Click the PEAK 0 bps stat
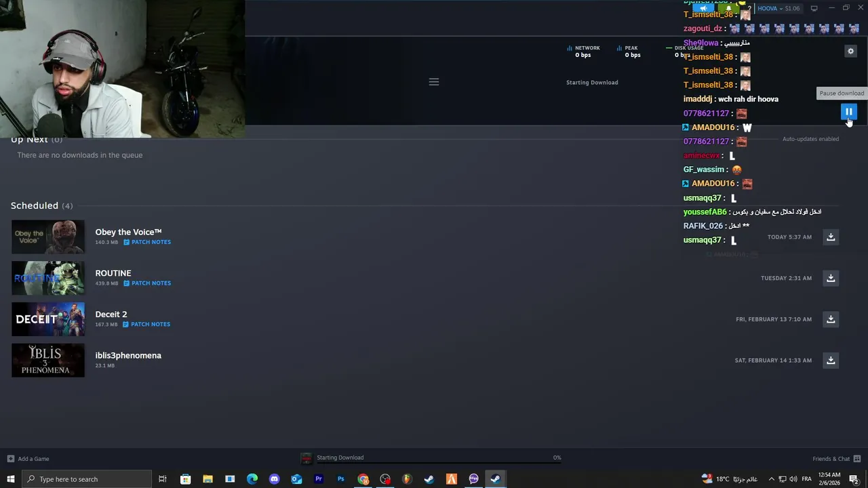Image resolution: width=868 pixels, height=488 pixels. pyautogui.click(x=628, y=52)
